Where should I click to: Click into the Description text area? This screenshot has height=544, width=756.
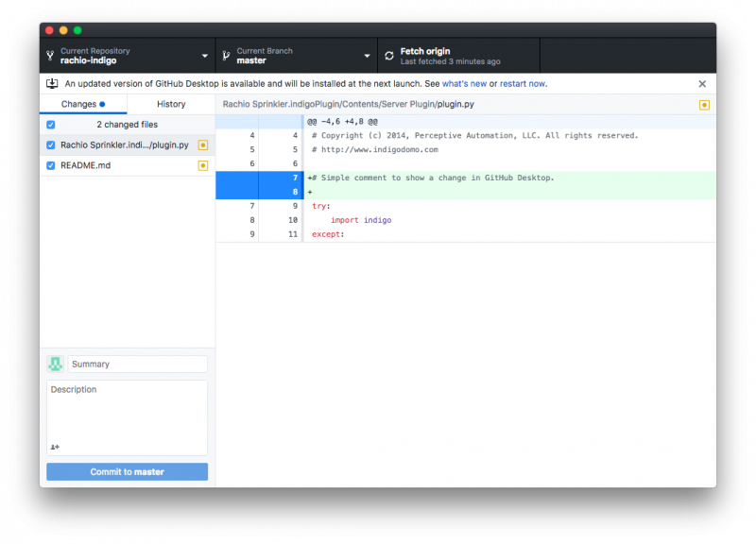(x=128, y=417)
